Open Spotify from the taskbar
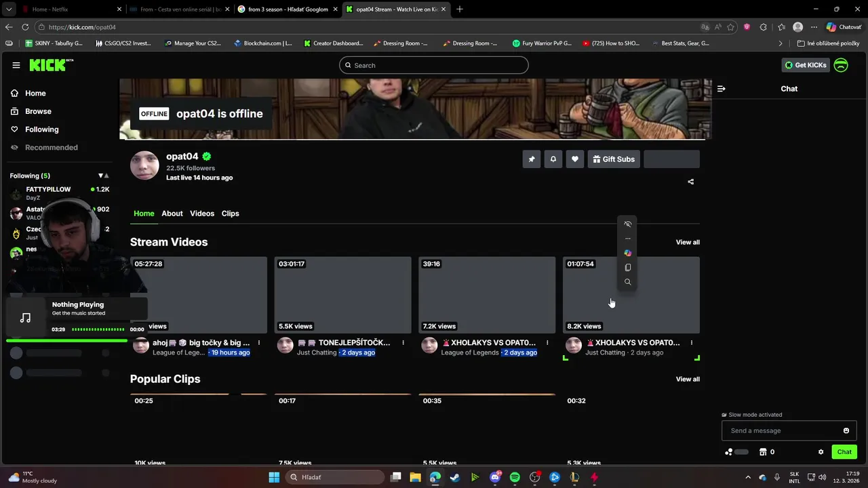 [515, 477]
